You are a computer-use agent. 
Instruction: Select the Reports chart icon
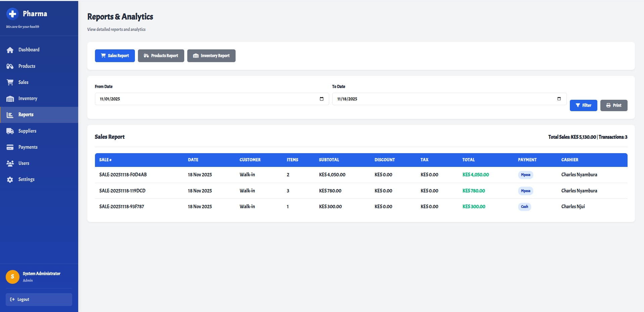(10, 115)
